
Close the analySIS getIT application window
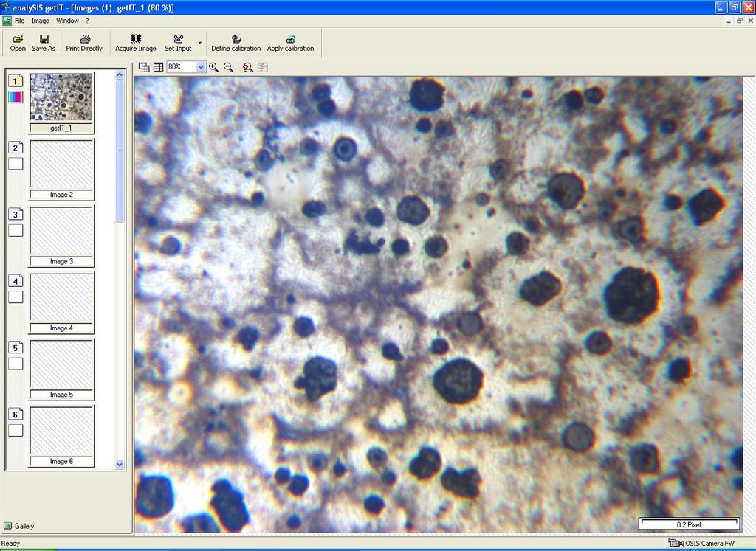point(748,7)
